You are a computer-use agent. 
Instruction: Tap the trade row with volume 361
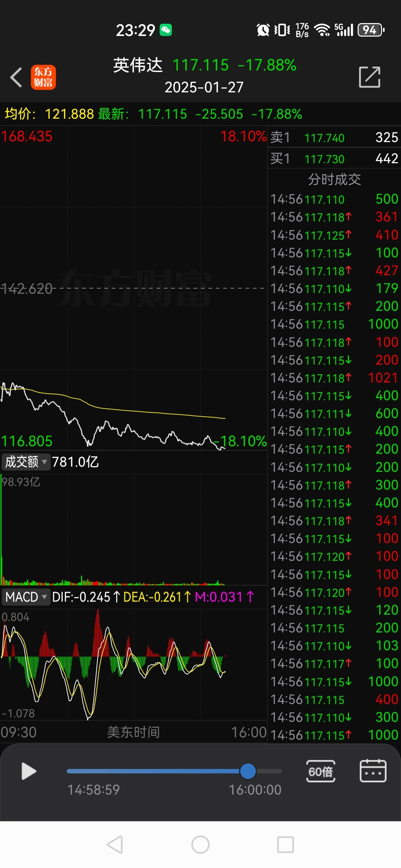pyautogui.click(x=334, y=217)
